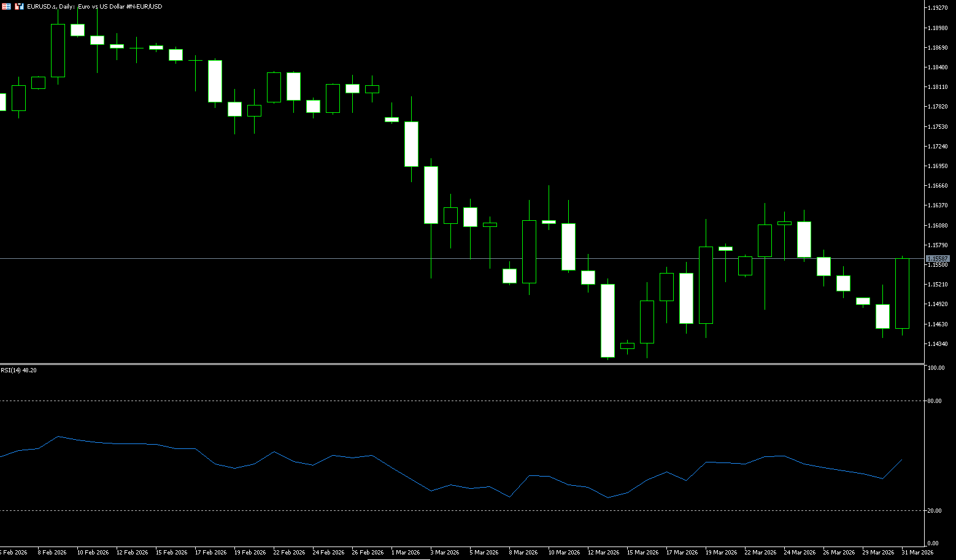Screen dimensions: 956x560
Task: Click the dashed RSI 20 level line
Action: point(460,510)
